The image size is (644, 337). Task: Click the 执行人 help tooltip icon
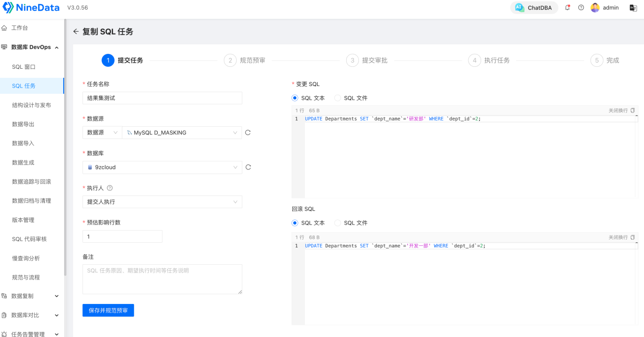(x=110, y=188)
